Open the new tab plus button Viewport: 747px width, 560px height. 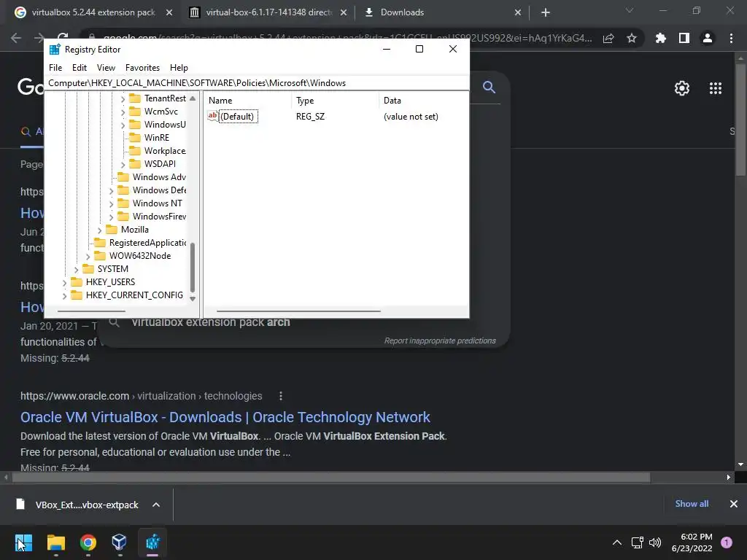pos(546,12)
